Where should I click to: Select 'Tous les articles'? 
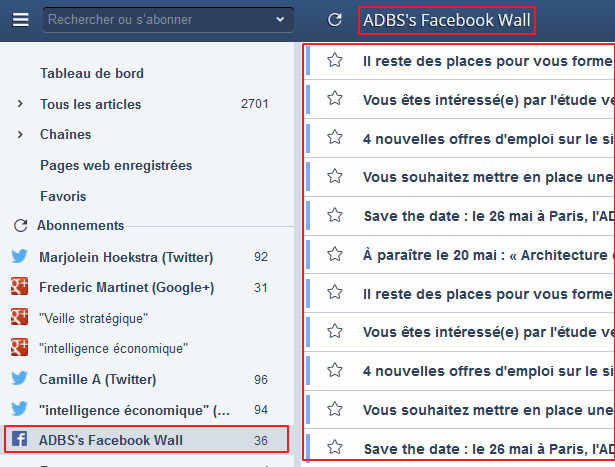click(x=91, y=104)
